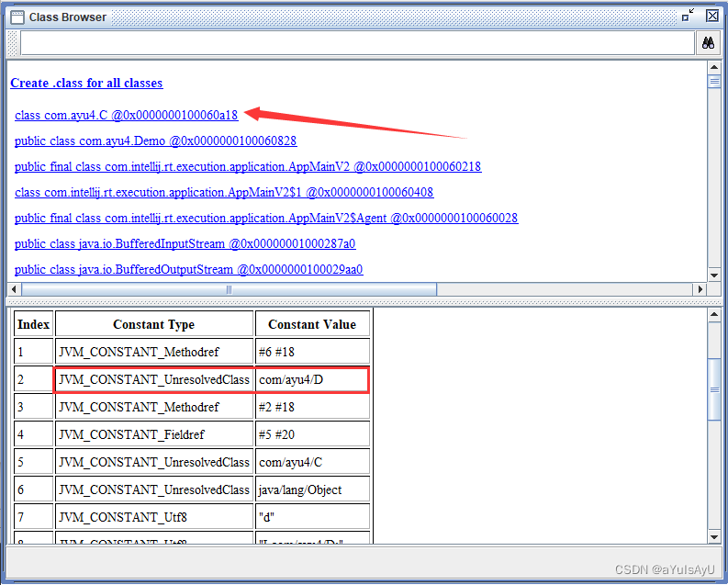Select value #2 #18 cell
This screenshot has width=728, height=585.
[312, 407]
